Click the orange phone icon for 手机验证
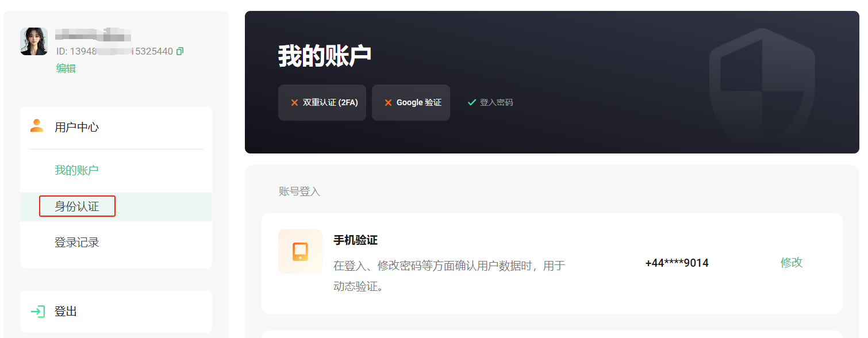 (300, 251)
